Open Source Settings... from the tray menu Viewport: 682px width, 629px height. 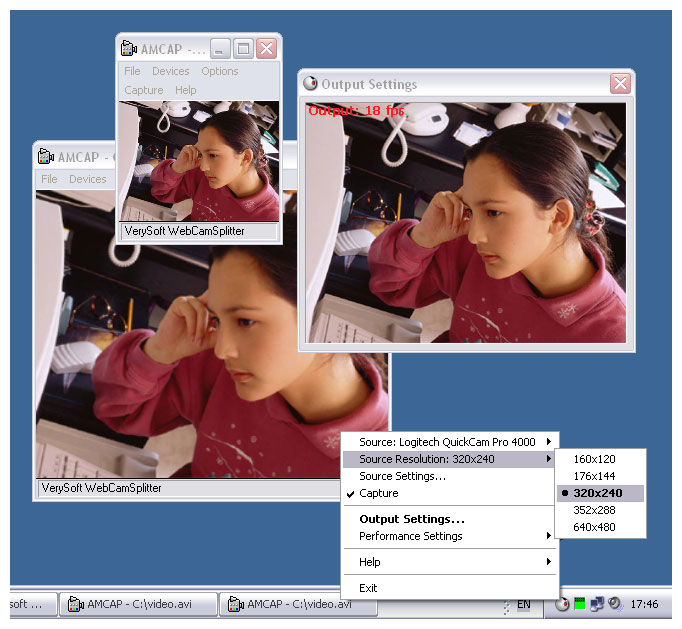click(x=450, y=476)
